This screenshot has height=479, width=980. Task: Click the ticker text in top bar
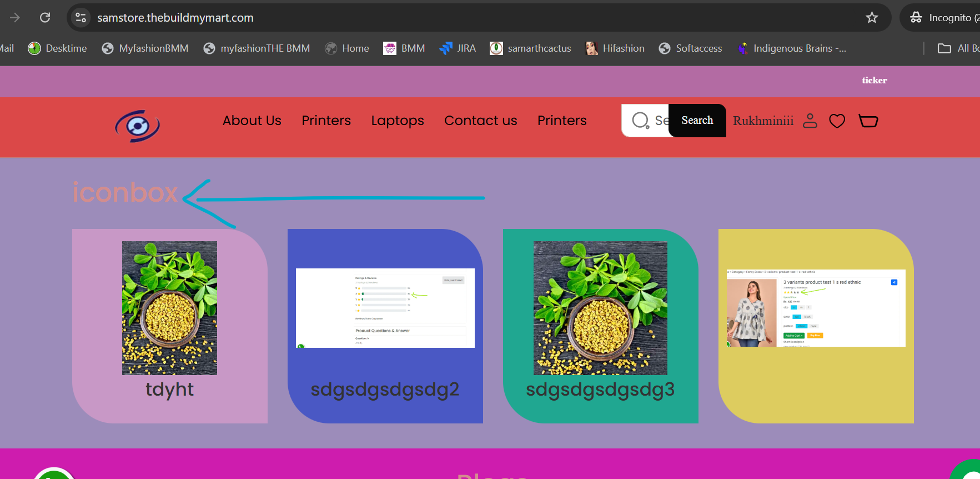click(x=875, y=81)
